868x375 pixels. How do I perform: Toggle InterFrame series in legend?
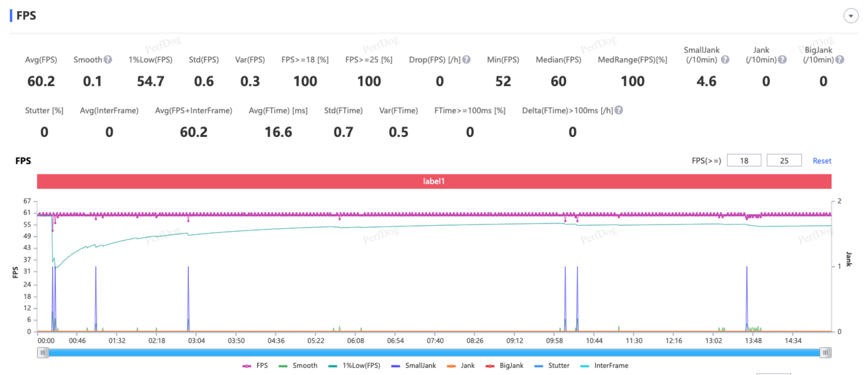(x=605, y=366)
